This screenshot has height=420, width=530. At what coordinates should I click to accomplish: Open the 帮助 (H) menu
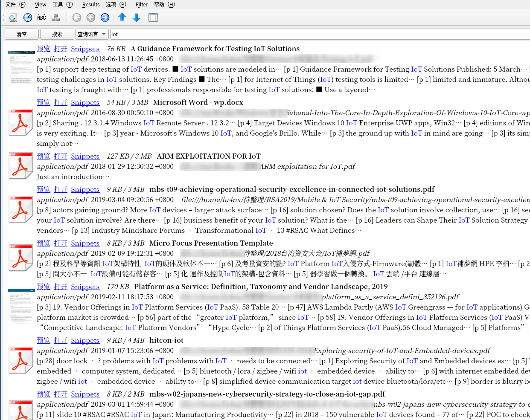[165, 4]
